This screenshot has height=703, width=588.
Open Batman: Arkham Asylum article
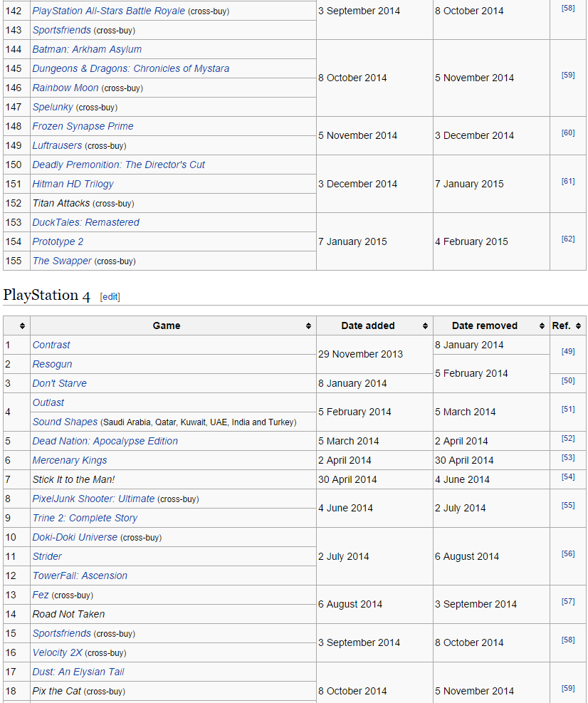click(87, 49)
